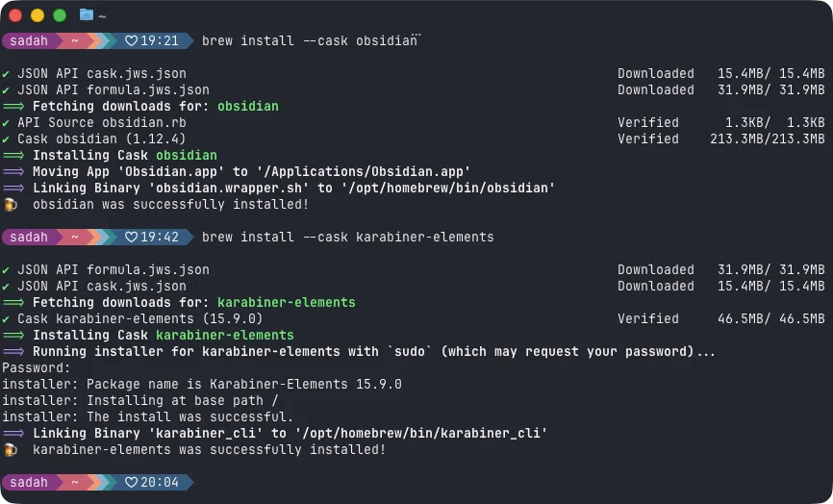Click the home folder icon in title bar
This screenshot has height=504, width=833.
[86, 14]
